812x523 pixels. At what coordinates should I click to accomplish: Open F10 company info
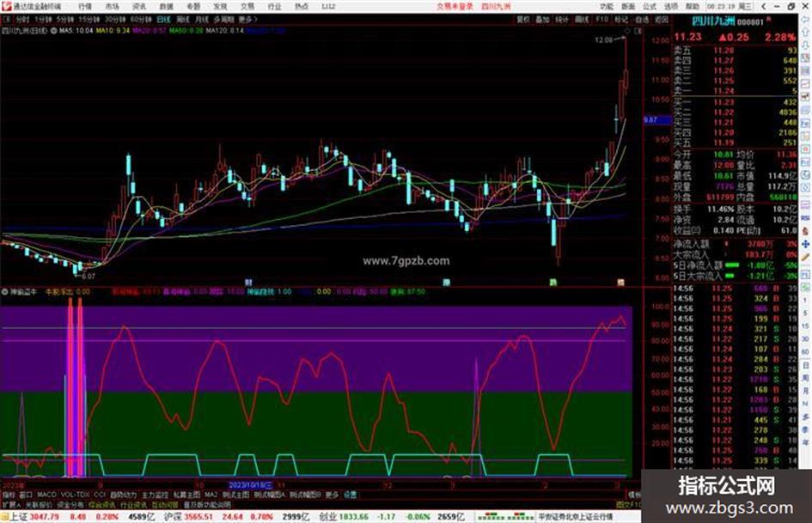[x=601, y=20]
